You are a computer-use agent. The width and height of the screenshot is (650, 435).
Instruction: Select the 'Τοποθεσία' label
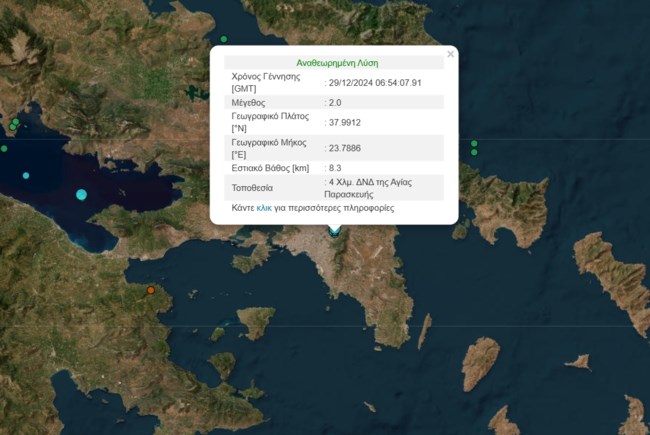click(252, 188)
